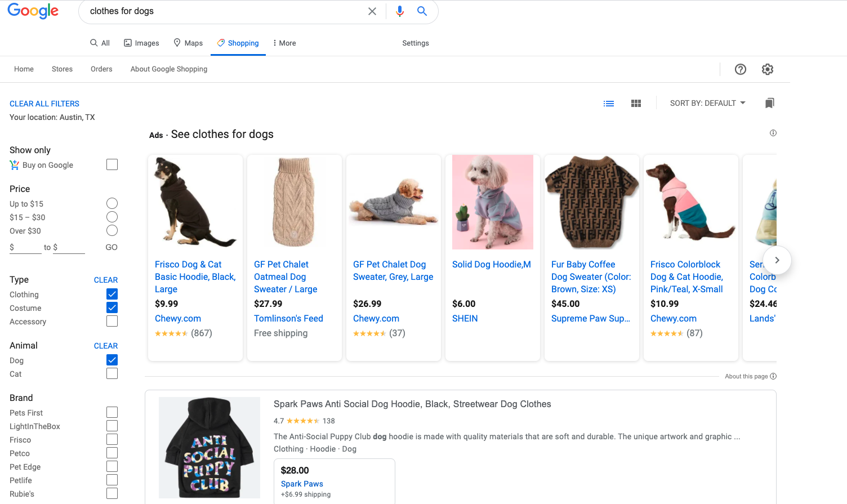This screenshot has width=847, height=504.
Task: Open saved items with the bookmark icon
Action: (x=769, y=103)
